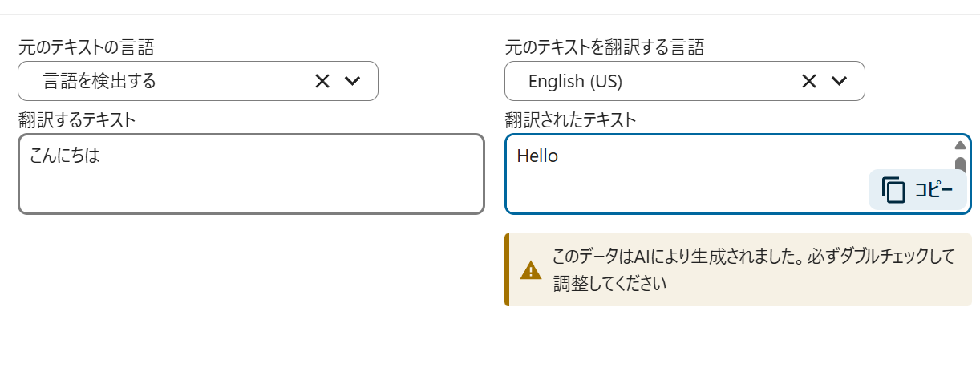The width and height of the screenshot is (980, 368).
Task: Click the amber left edge of warning banner
Action: (x=507, y=270)
